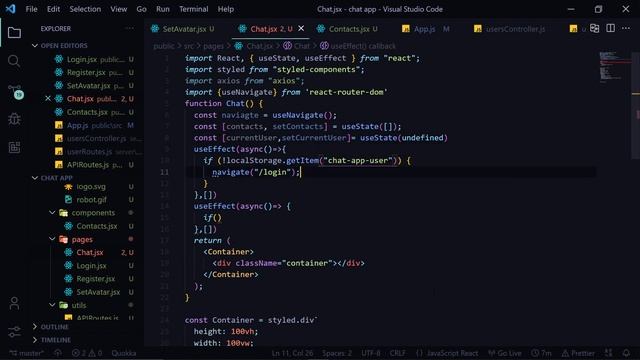Open editor More Actions ellipsis menu
Screen dimensions: 640x360
(626, 29)
